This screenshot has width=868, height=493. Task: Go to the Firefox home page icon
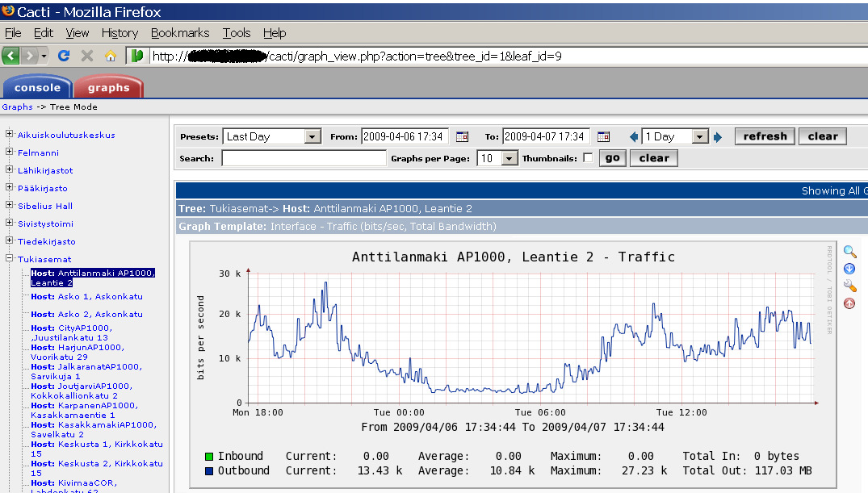tap(111, 56)
